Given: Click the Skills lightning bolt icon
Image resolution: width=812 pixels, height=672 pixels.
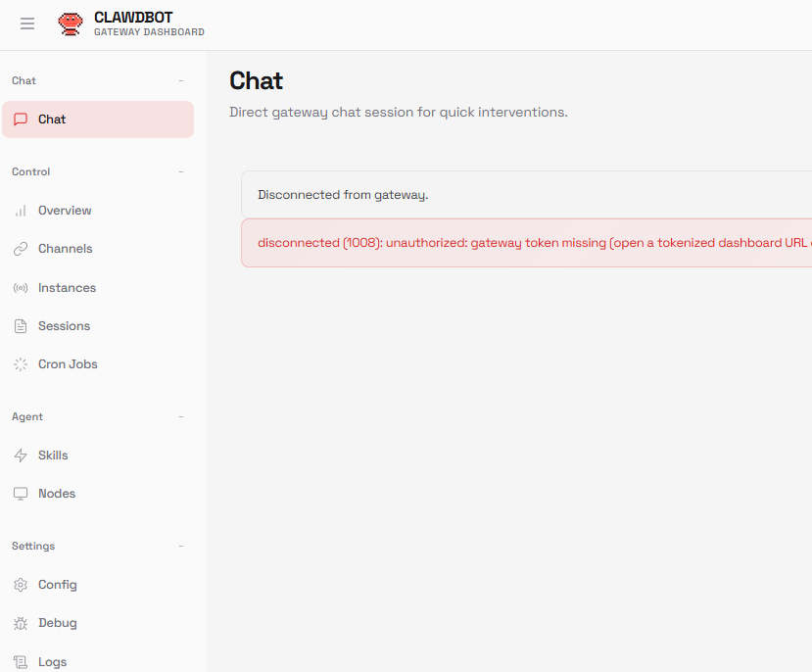Looking at the screenshot, I should point(21,456).
